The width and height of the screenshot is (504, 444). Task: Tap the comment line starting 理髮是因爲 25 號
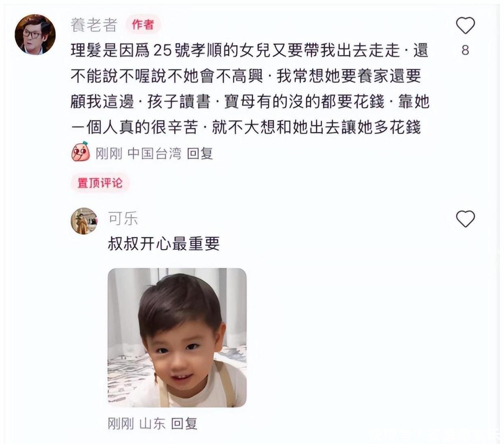(249, 50)
